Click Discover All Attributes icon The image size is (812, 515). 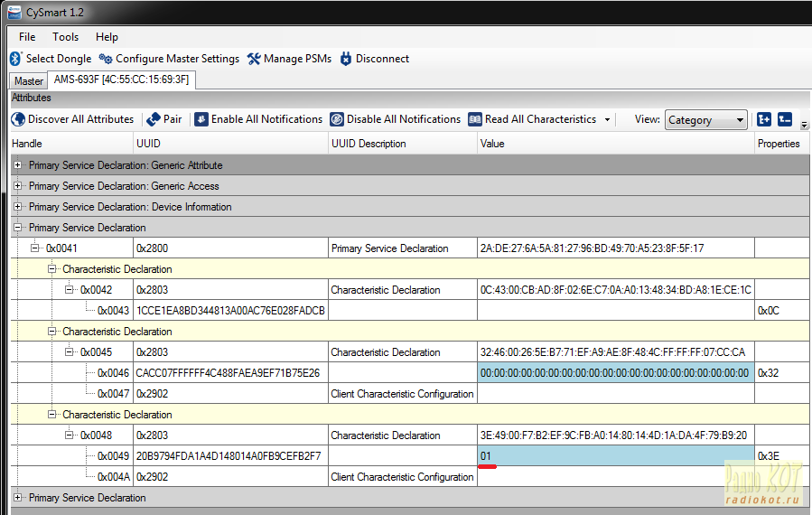[18, 119]
